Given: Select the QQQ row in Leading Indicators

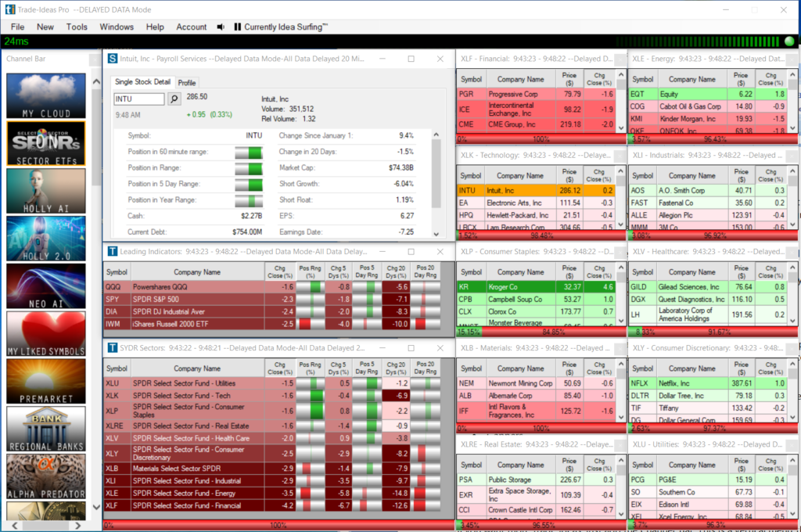Looking at the screenshot, I should tap(272, 287).
